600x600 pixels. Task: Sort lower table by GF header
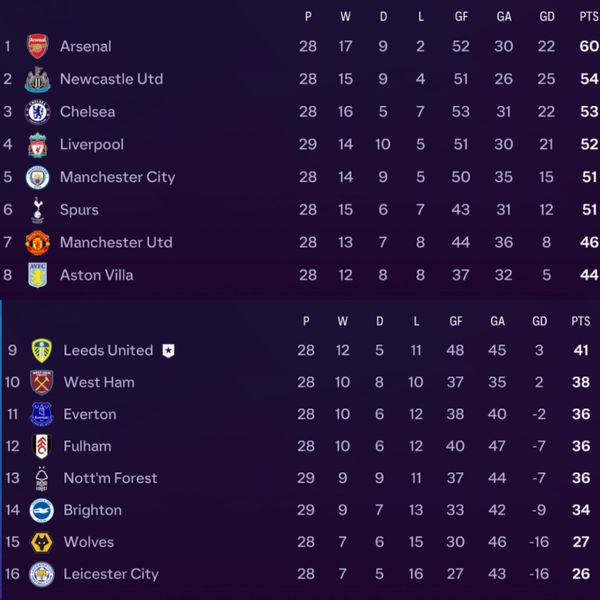(456, 321)
